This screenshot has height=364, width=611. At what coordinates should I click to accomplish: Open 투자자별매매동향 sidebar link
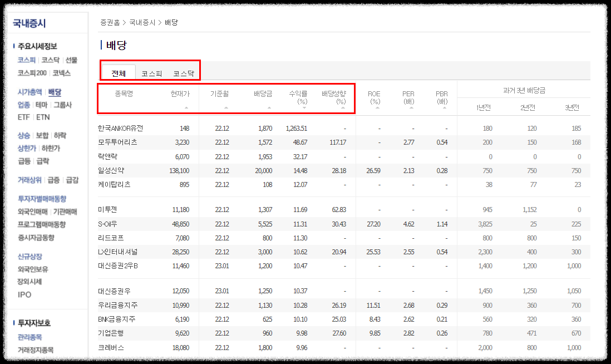pos(42,199)
